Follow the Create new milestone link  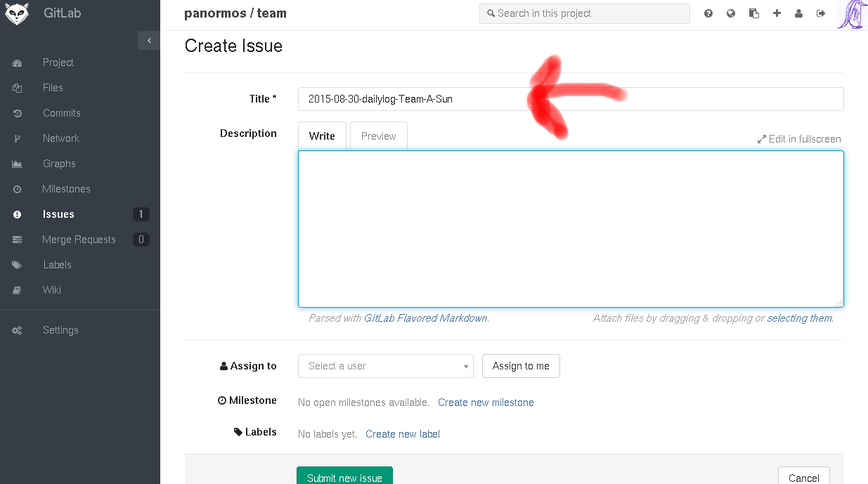point(486,403)
